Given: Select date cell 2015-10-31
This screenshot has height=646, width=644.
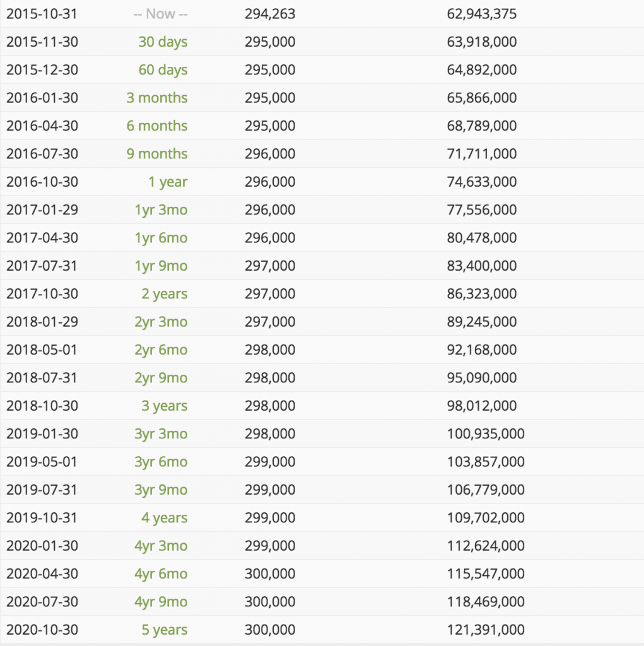Looking at the screenshot, I should click(42, 14).
